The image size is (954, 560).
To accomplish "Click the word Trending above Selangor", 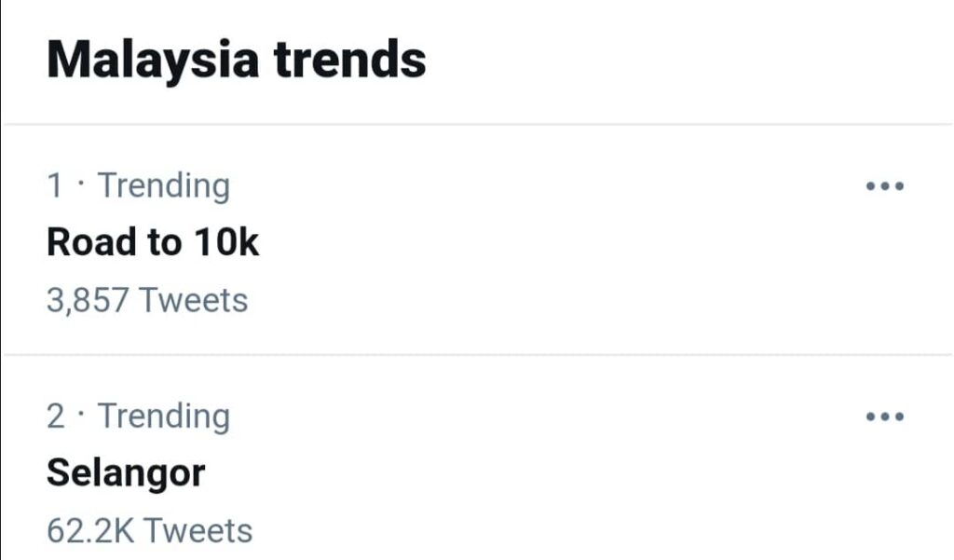I will click(x=164, y=416).
